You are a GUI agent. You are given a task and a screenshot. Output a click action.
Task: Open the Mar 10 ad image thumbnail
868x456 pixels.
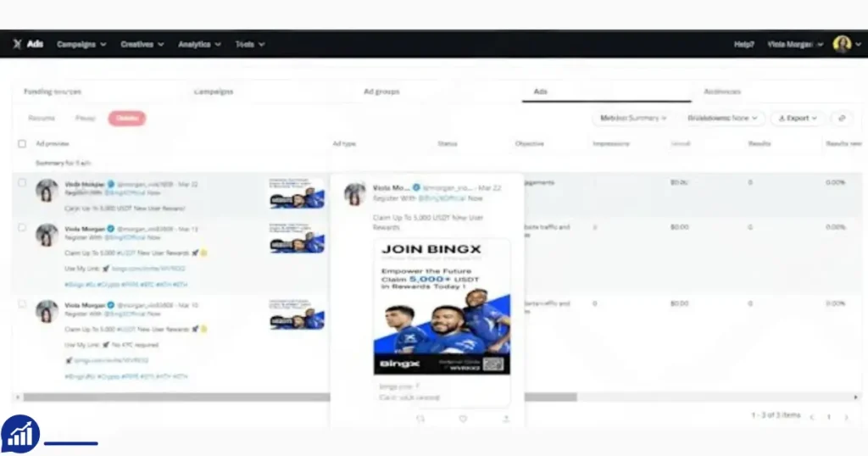pyautogui.click(x=297, y=314)
